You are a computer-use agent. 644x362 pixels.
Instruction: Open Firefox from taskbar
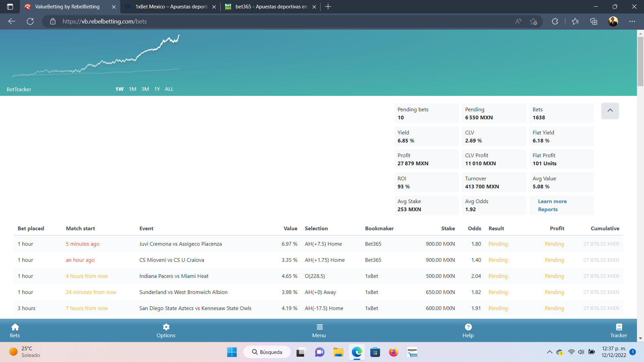pyautogui.click(x=393, y=352)
